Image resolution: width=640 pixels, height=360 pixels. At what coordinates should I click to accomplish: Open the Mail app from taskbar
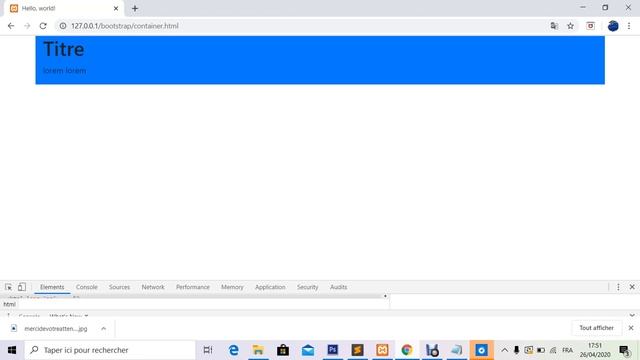[308, 350]
